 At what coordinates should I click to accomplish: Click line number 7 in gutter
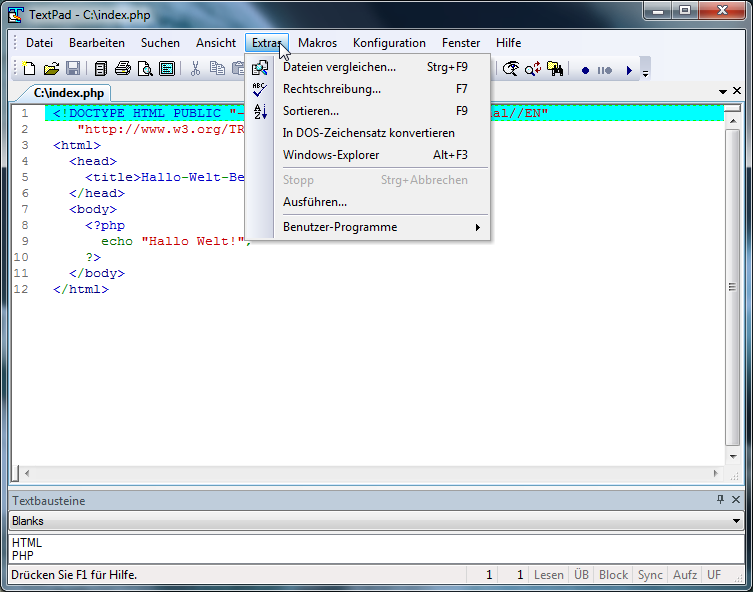(24, 209)
